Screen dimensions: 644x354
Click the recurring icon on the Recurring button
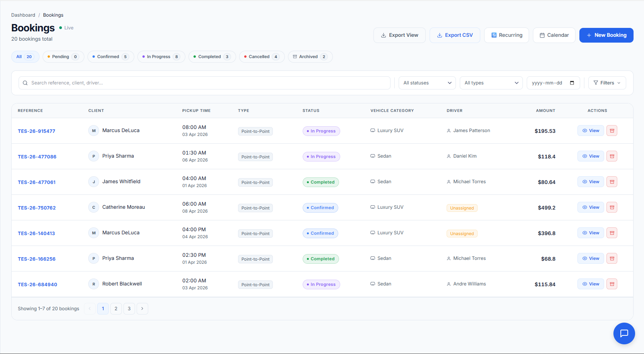coord(494,35)
